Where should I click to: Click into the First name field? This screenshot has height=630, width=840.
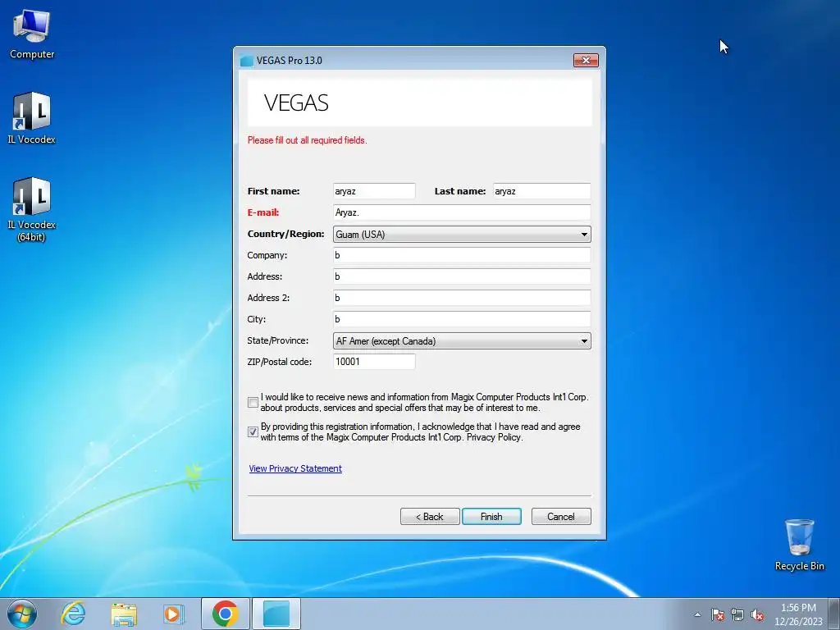[x=374, y=191]
